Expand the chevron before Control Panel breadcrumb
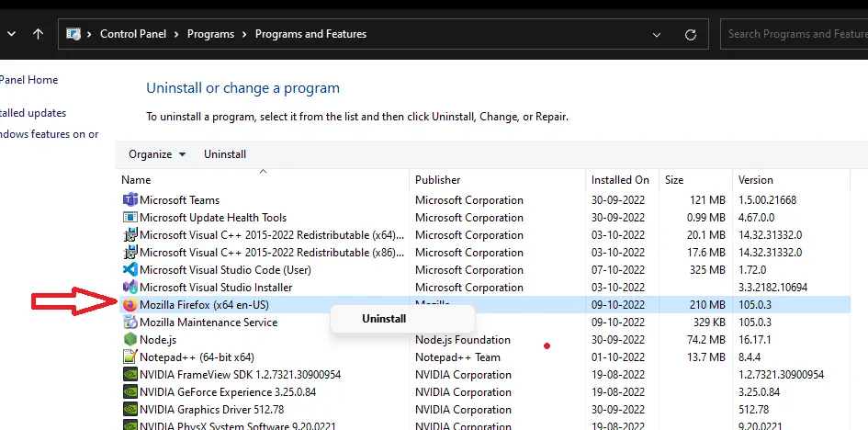 click(88, 34)
